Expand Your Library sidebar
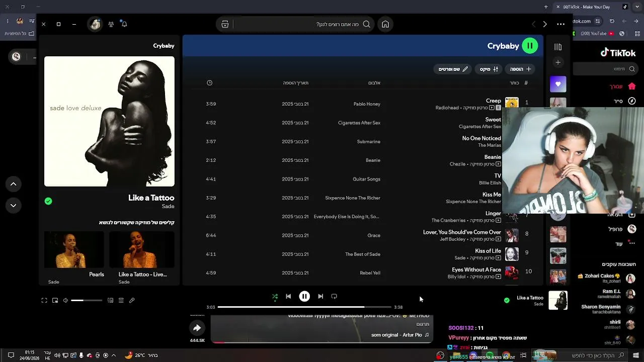 pyautogui.click(x=558, y=47)
